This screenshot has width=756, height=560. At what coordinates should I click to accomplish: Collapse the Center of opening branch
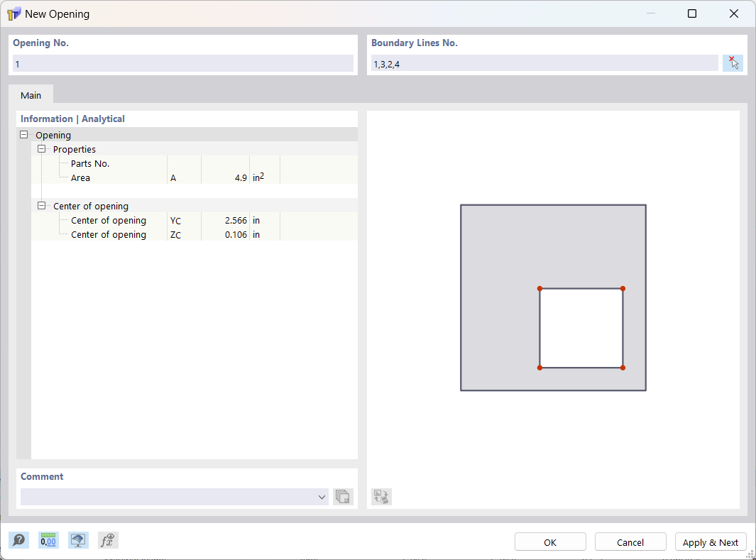pyautogui.click(x=41, y=206)
